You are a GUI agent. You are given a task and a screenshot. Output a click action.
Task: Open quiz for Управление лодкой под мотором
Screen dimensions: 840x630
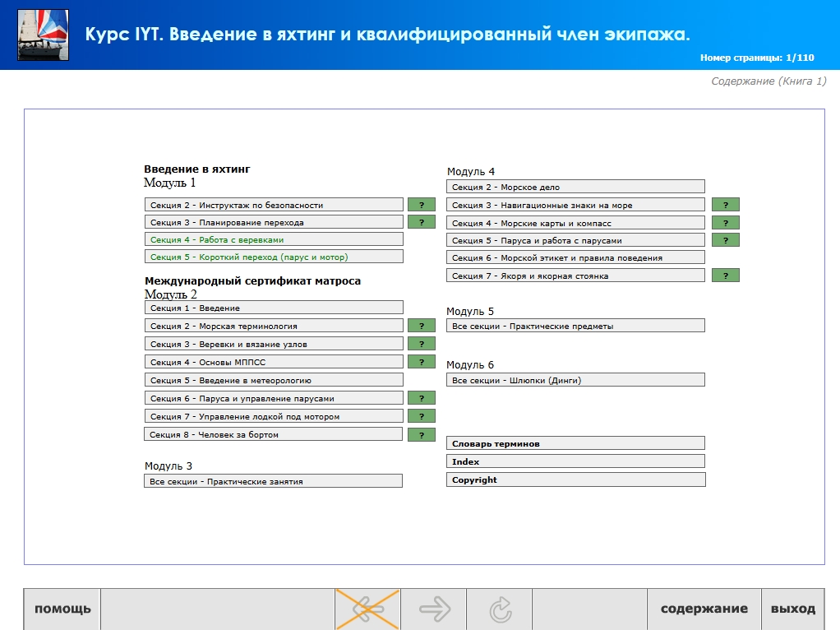tap(422, 416)
